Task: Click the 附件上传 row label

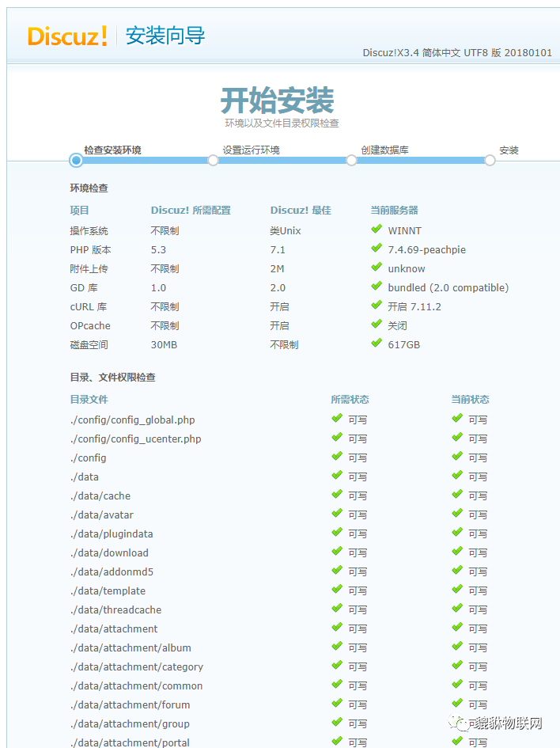Action: pyautogui.click(x=89, y=269)
